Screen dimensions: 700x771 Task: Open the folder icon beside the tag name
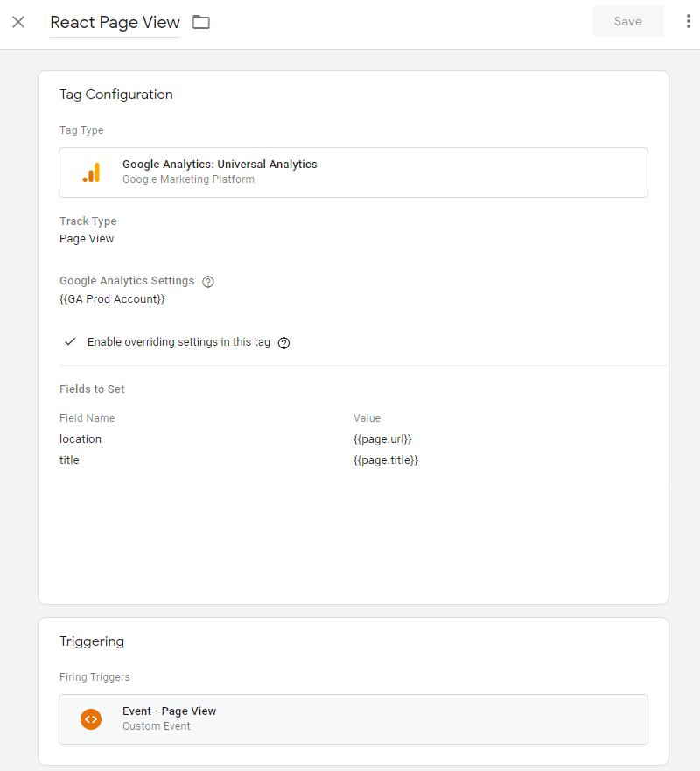coord(200,21)
